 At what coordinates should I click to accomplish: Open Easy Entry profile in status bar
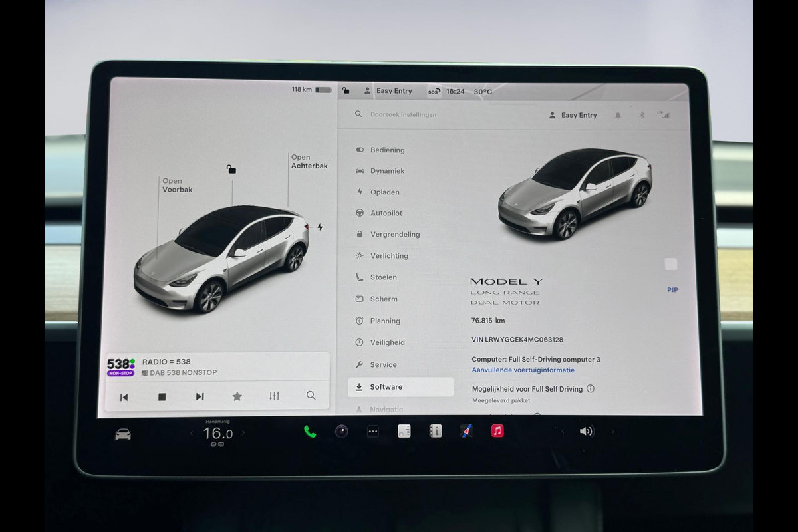tap(388, 91)
